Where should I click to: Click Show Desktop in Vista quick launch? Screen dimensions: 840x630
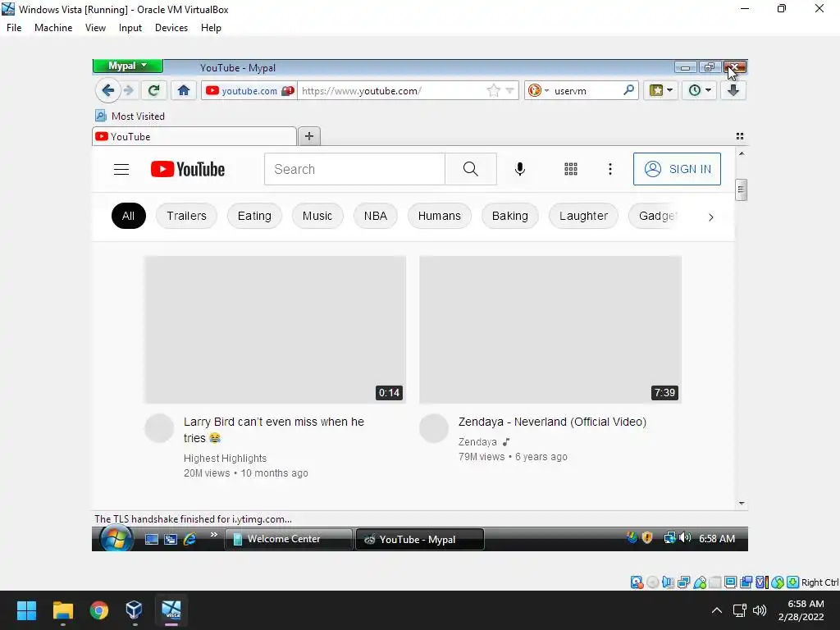coord(152,540)
